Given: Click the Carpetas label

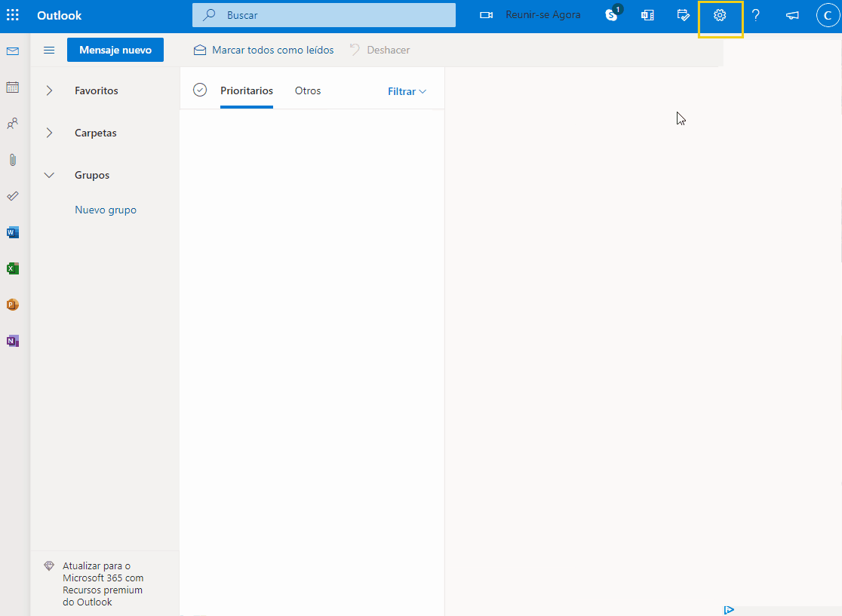Looking at the screenshot, I should click(x=96, y=133).
